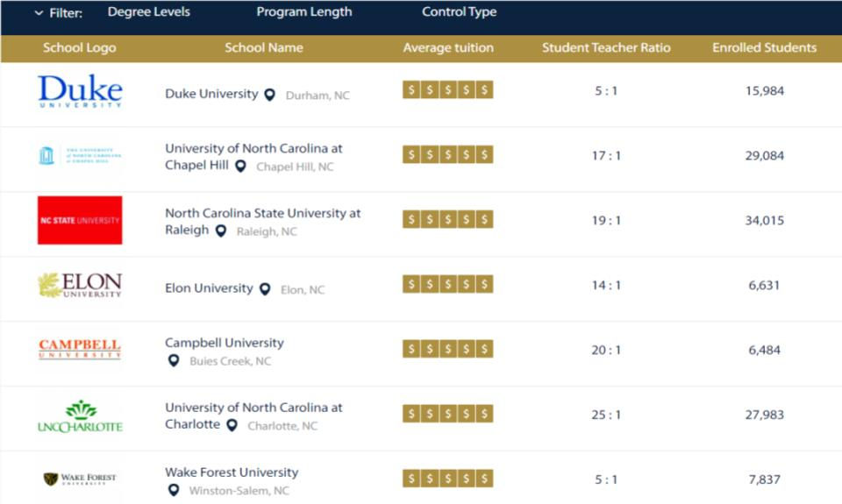Click the location pin for Buies Creek
Image resolution: width=842 pixels, height=504 pixels.
174,361
